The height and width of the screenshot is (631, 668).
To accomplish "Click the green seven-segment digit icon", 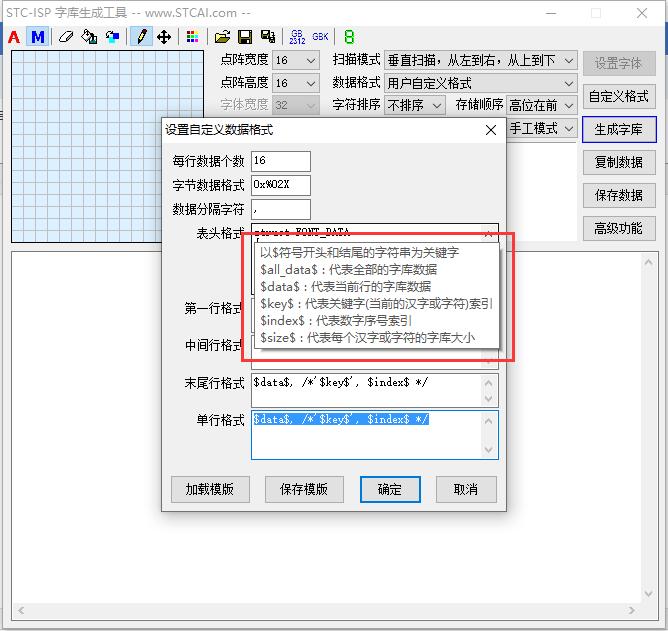I will click(x=349, y=37).
